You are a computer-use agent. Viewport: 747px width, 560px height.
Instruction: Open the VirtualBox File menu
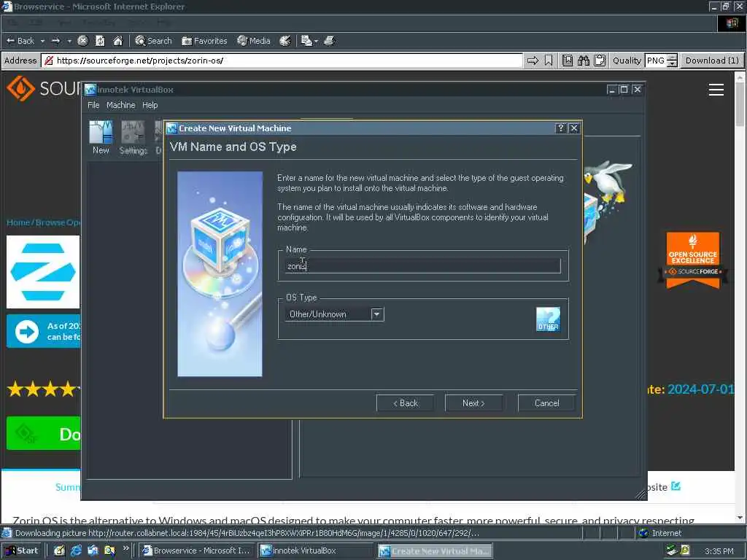click(93, 105)
